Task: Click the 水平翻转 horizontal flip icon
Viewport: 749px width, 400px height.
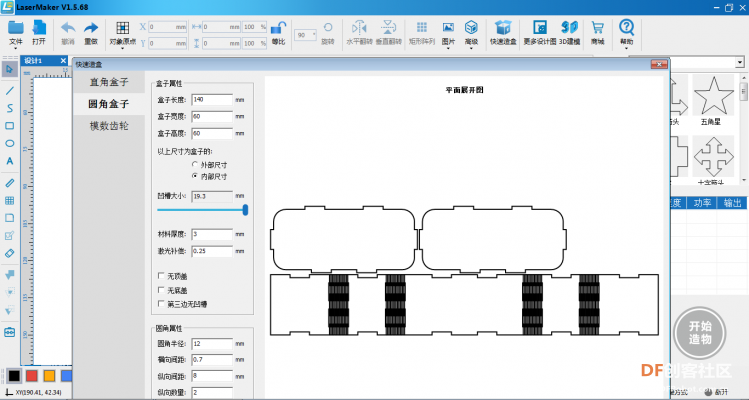Action: (x=359, y=32)
